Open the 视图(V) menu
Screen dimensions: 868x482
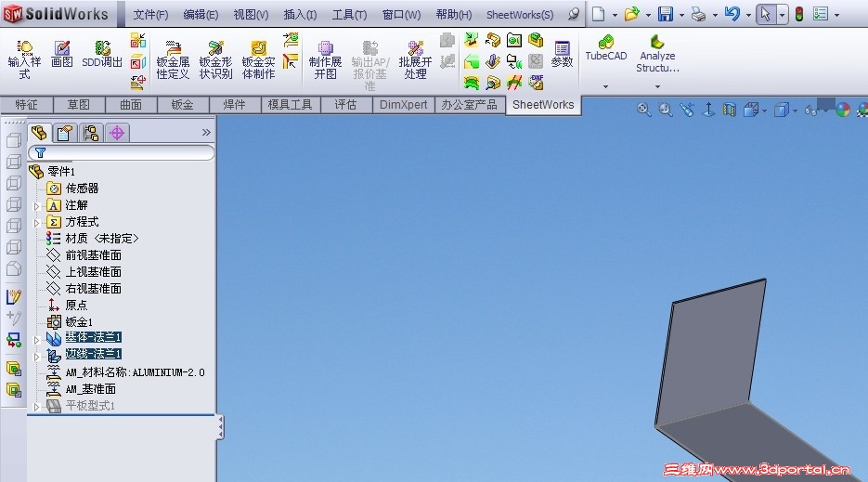pos(251,15)
